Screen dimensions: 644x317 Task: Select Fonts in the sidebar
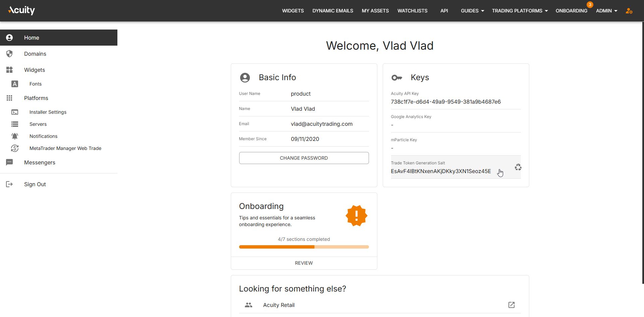point(59,84)
